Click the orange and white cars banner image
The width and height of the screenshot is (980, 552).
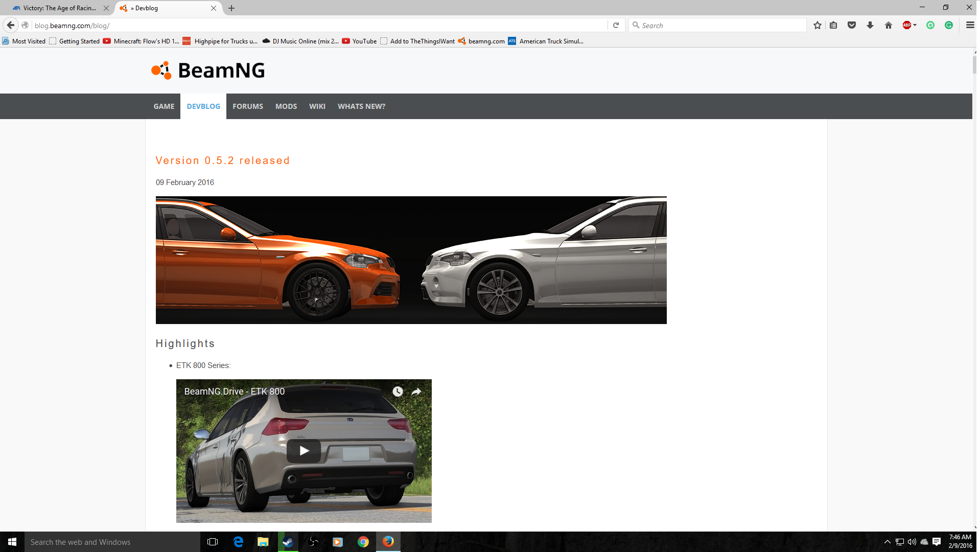pos(411,260)
